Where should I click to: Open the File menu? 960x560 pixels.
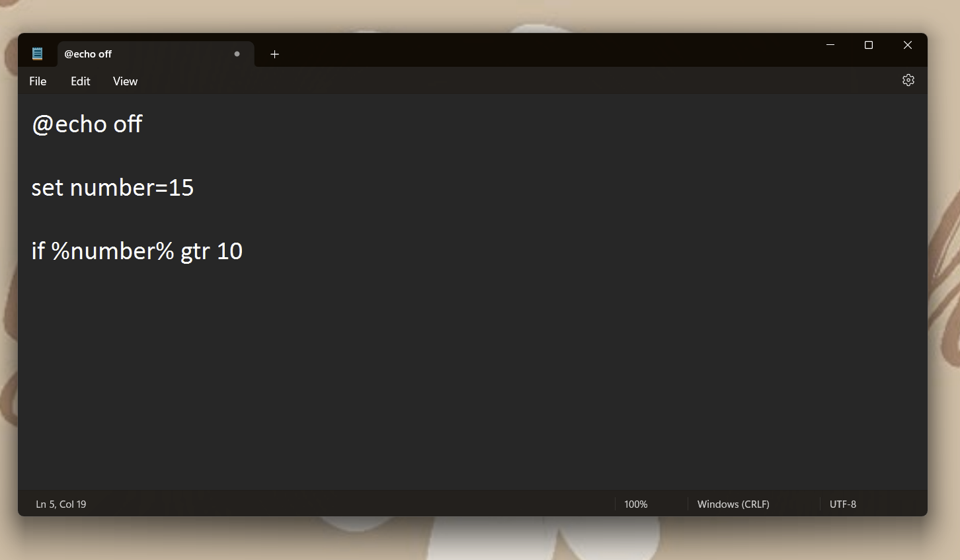tap(38, 81)
